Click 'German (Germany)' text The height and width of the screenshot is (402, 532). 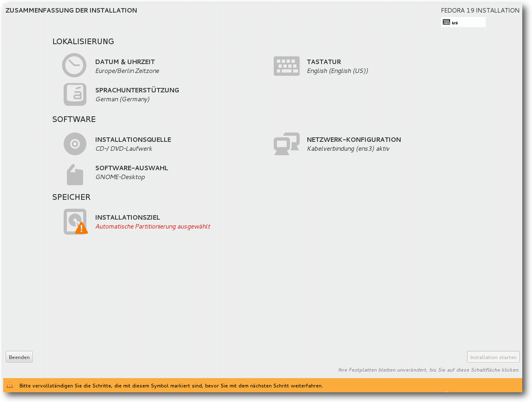(x=122, y=99)
